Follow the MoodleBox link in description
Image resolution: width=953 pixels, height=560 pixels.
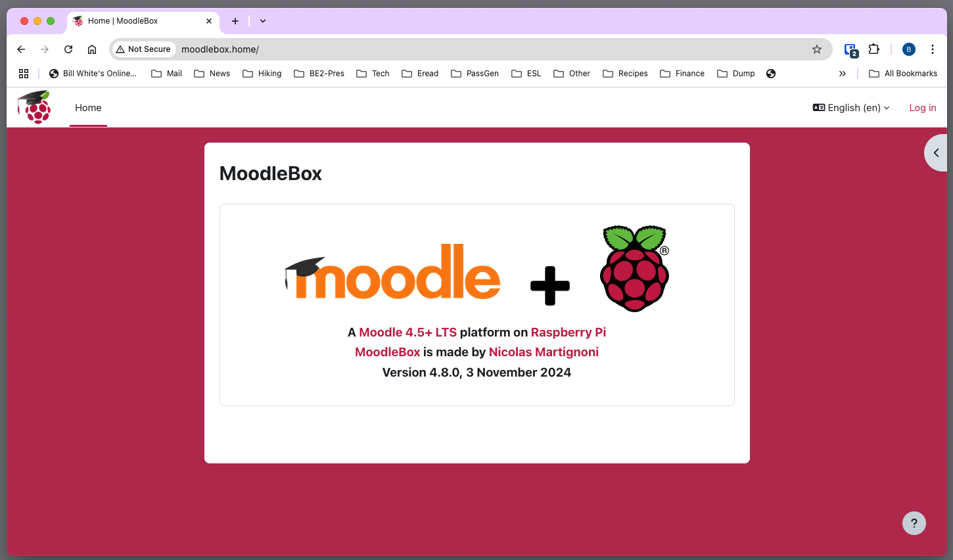point(387,352)
